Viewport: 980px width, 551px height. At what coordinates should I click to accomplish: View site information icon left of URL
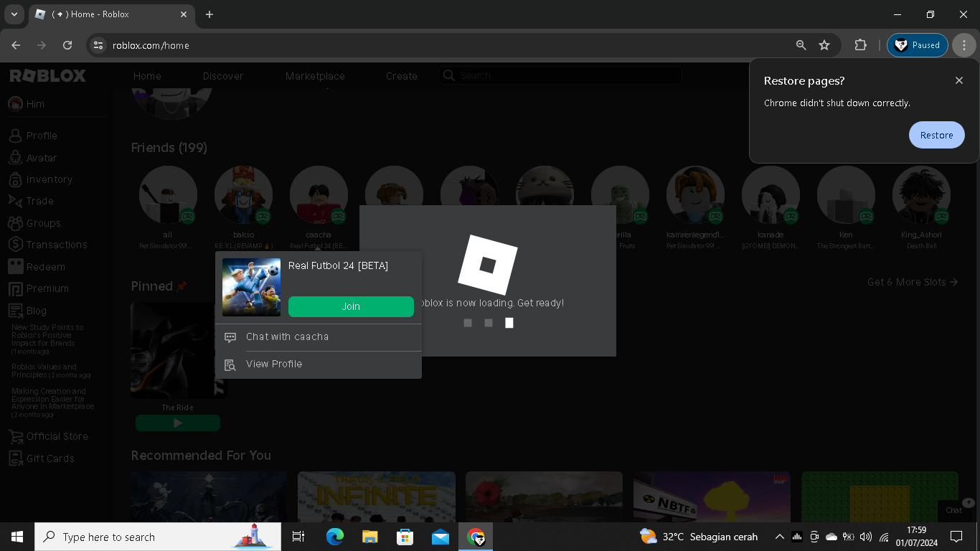point(98,45)
